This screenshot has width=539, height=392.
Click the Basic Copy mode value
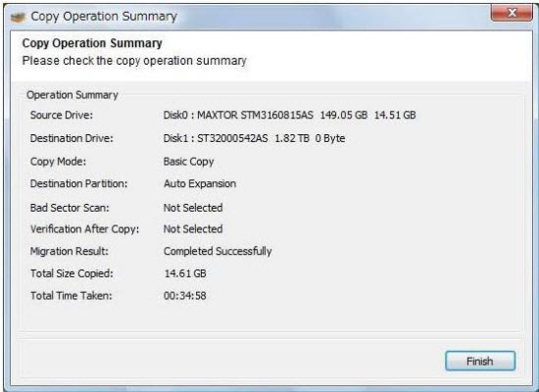pos(189,162)
